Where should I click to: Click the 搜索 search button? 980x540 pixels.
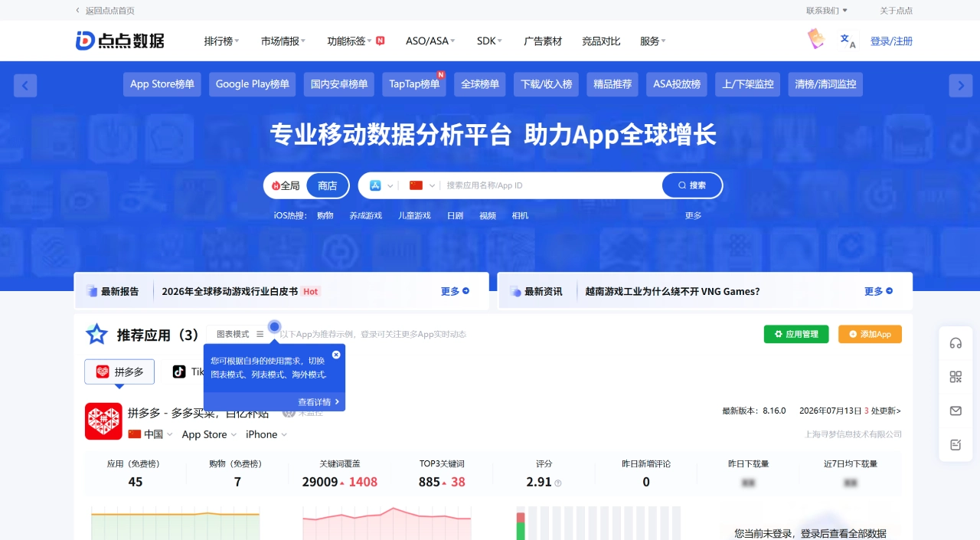point(692,185)
